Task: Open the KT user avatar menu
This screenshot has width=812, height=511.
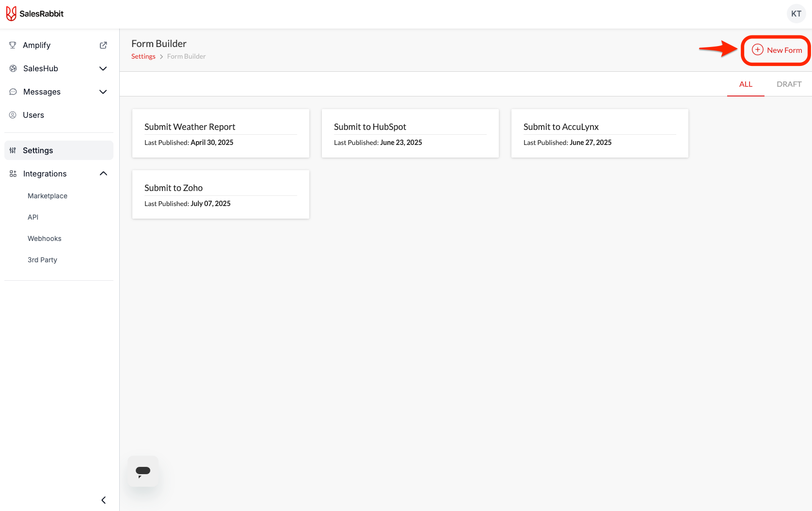Action: coord(796,14)
